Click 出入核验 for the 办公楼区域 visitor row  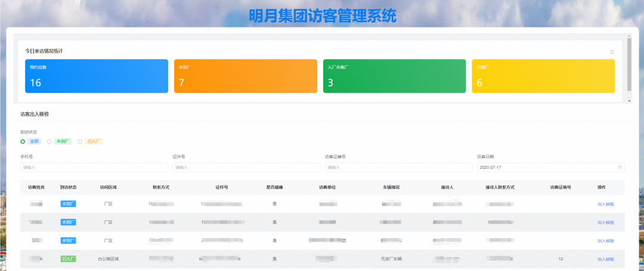pos(605,259)
